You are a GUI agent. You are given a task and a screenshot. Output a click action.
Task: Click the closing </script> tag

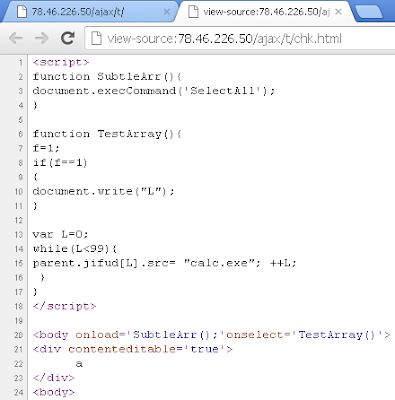(64, 306)
